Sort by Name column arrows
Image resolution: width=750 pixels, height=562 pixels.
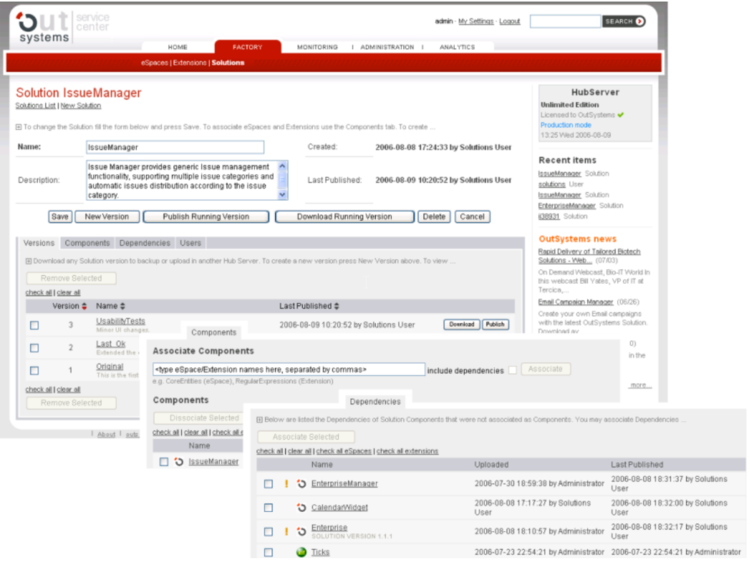(x=122, y=306)
